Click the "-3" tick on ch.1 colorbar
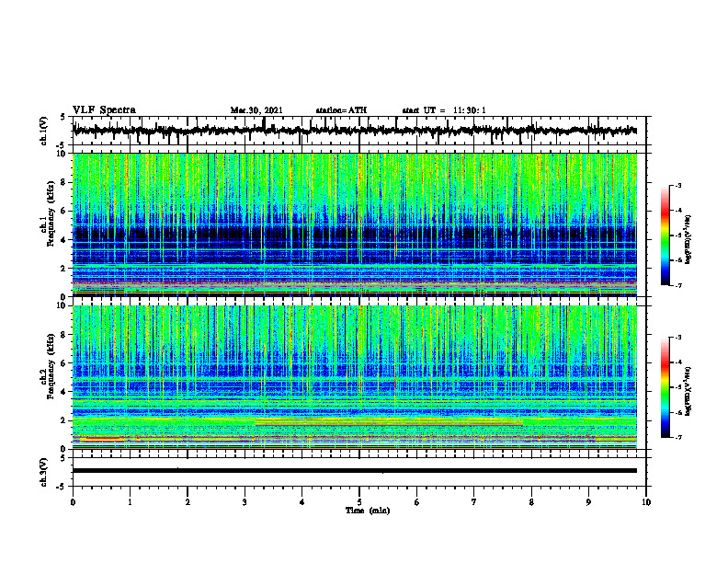 (x=678, y=186)
